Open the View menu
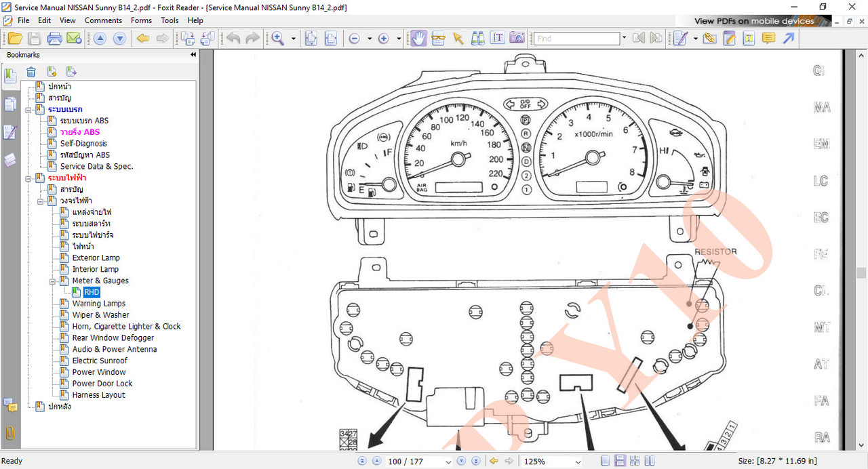Image resolution: width=868 pixels, height=469 pixels. pos(68,20)
